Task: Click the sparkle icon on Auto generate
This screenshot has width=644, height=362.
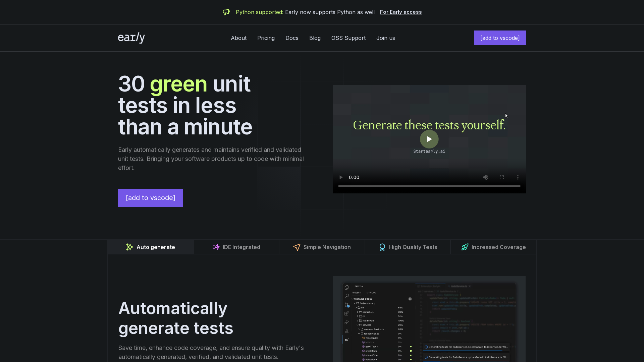Action: click(130, 247)
